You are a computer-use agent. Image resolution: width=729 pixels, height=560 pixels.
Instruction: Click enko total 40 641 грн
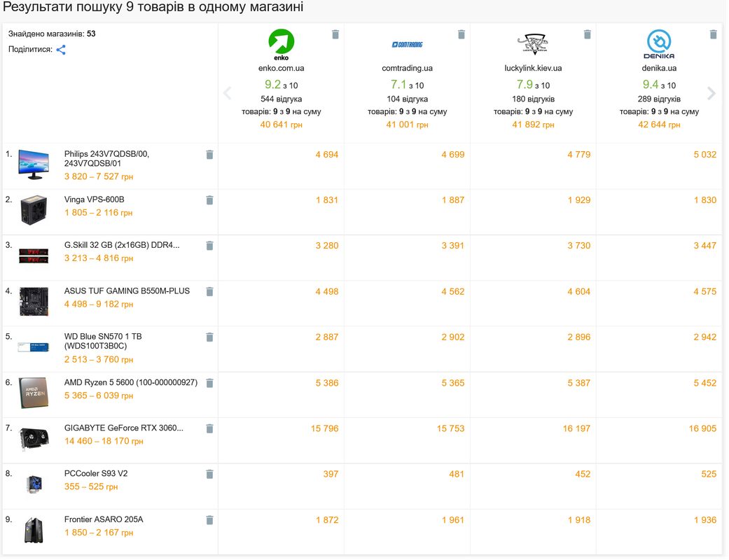(282, 125)
